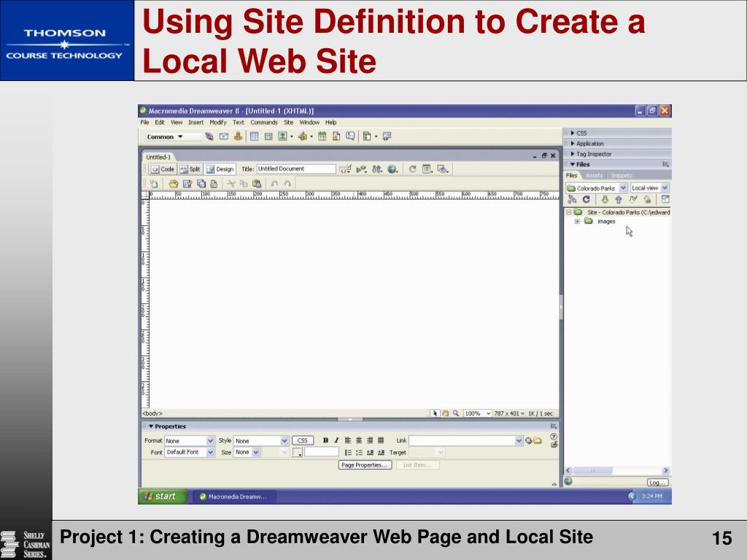Toggle Bold formatting in Properties

[325, 440]
